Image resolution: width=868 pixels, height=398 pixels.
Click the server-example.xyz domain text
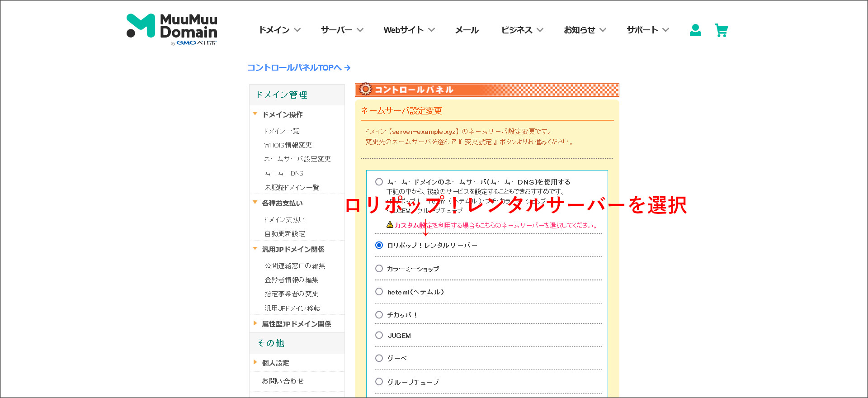coord(424,132)
